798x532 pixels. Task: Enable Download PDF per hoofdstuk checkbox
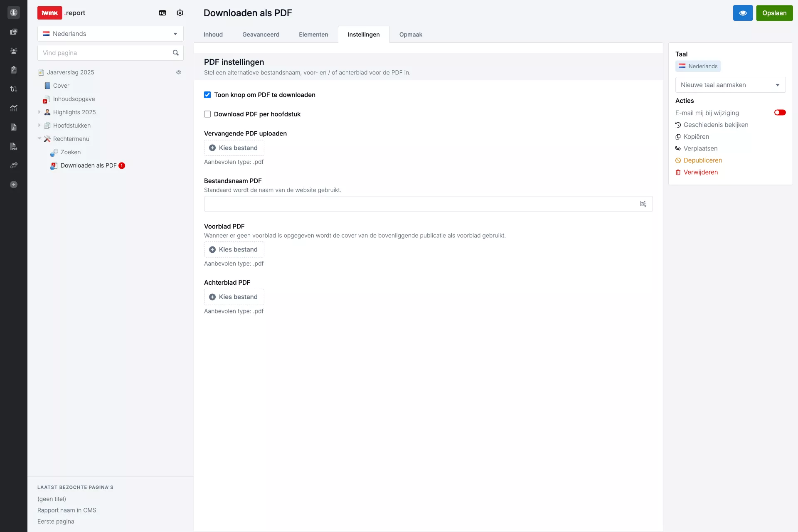(x=207, y=114)
